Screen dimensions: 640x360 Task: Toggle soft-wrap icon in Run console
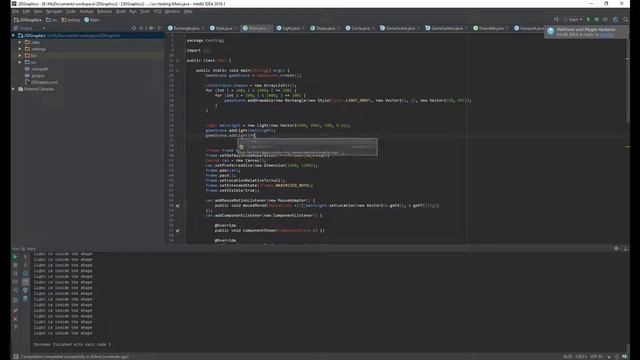[25, 273]
